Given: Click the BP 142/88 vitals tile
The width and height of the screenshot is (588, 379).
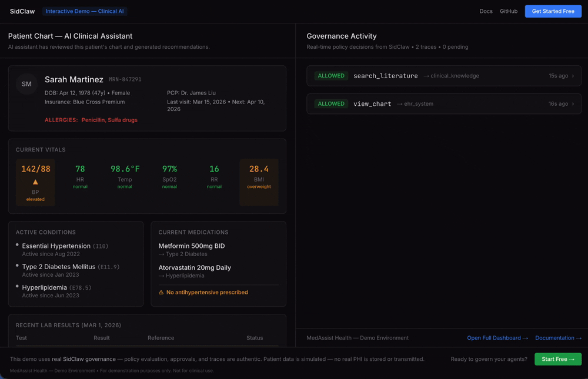Looking at the screenshot, I should click(35, 169).
